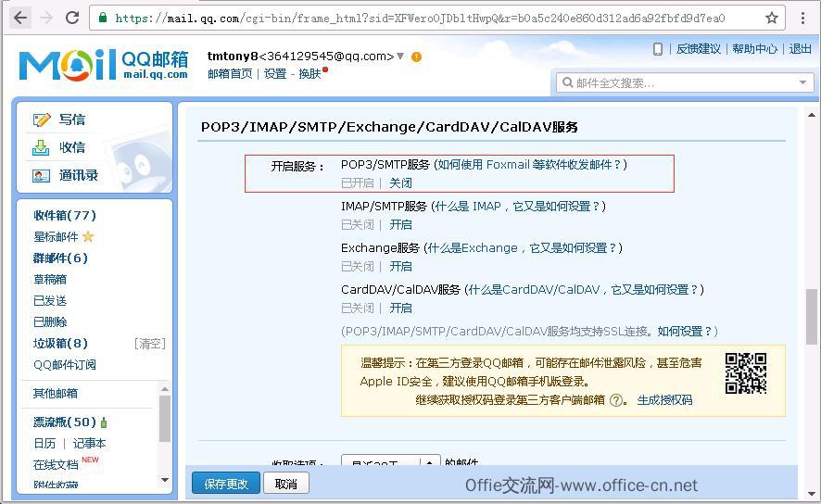Open the 设置 settings link
Image resolution: width=821 pixels, height=504 pixels.
pyautogui.click(x=275, y=74)
